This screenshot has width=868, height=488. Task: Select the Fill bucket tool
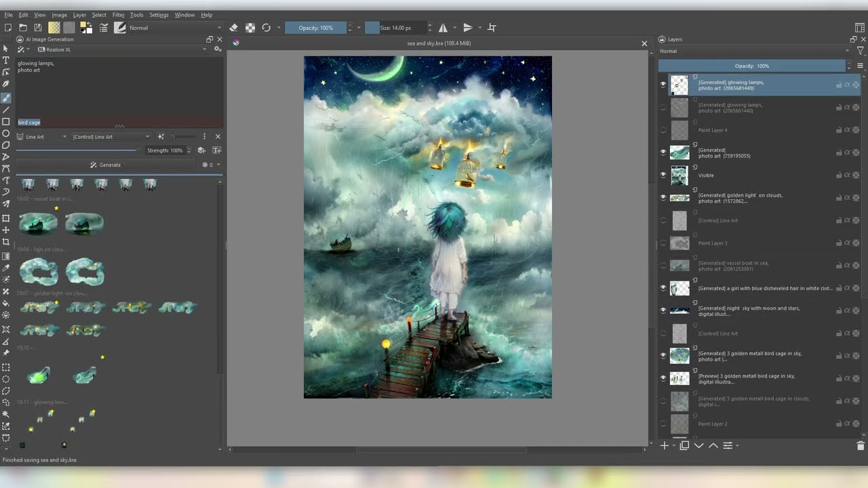click(6, 303)
